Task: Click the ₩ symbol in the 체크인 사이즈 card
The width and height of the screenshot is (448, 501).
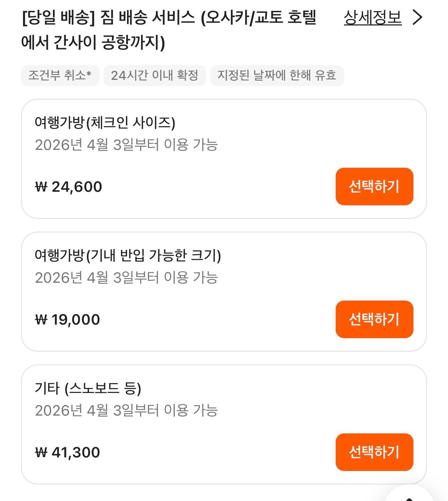Action: [x=41, y=187]
